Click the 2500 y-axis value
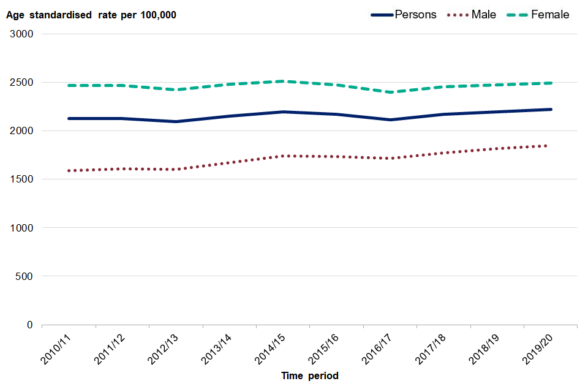The width and height of the screenshot is (588, 392). pyautogui.click(x=21, y=83)
